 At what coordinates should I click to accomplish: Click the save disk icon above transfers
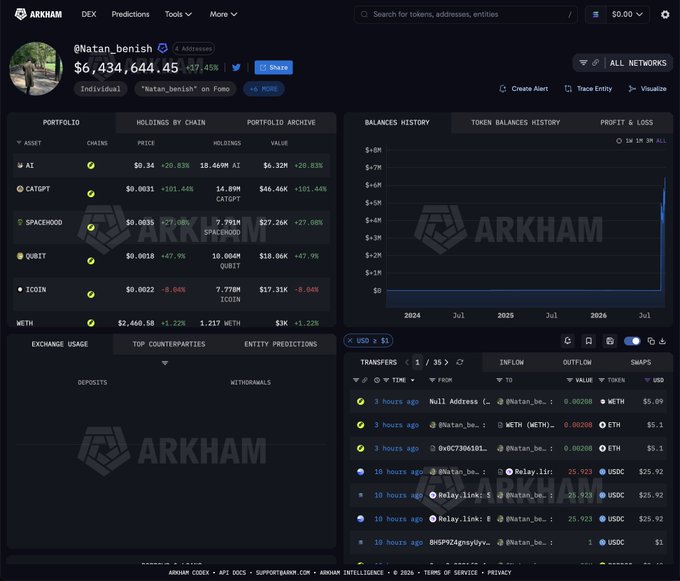pos(610,341)
